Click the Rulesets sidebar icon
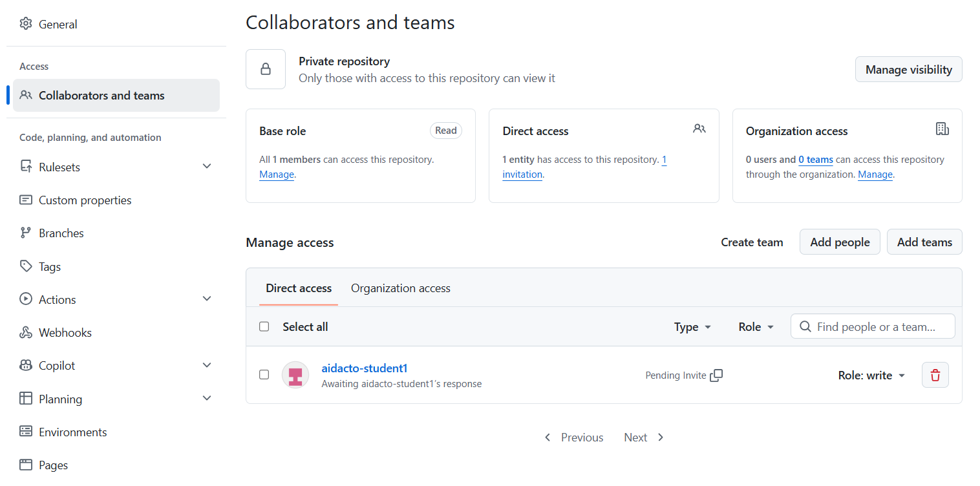 coord(26,167)
